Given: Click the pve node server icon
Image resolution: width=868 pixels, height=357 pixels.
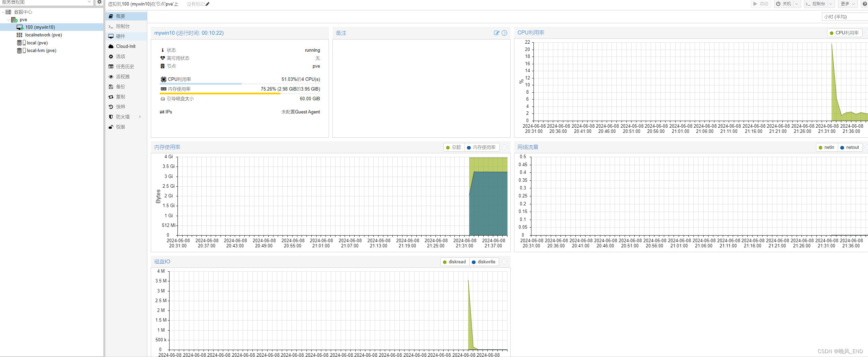Looking at the screenshot, I should click(x=14, y=20).
